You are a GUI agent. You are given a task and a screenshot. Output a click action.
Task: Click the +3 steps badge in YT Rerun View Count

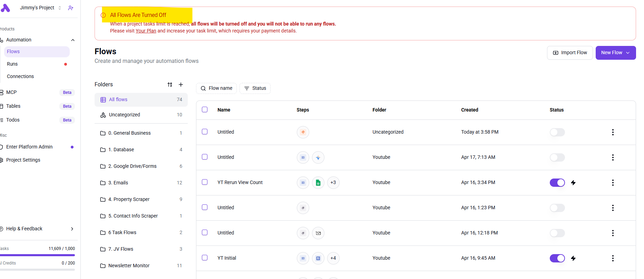[333, 183]
